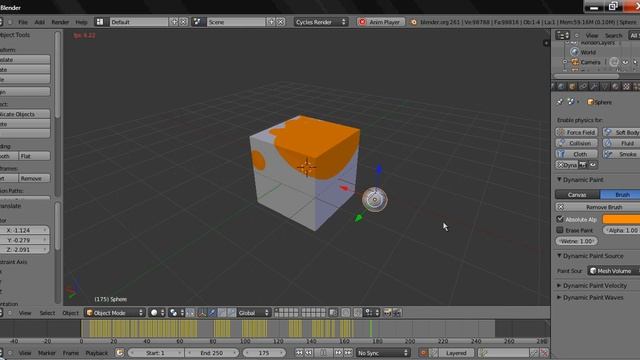Click the Remove Brush button
Viewport: 640px width, 360px height.
(x=598, y=207)
